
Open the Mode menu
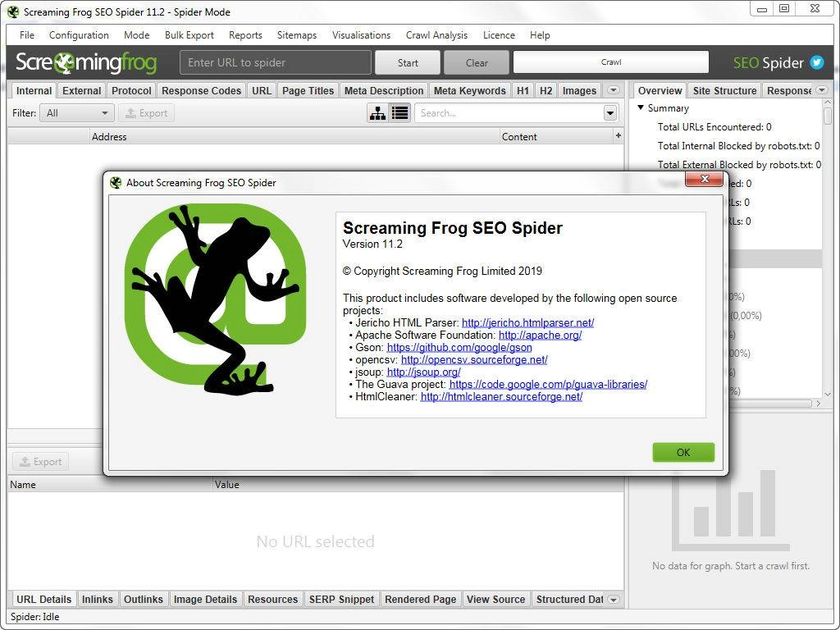coord(137,34)
